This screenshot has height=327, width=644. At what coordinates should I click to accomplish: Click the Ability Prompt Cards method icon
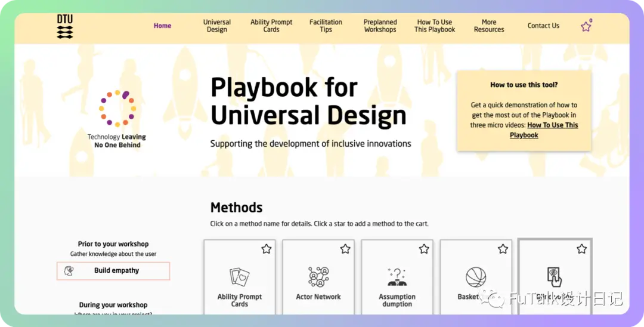tap(240, 277)
